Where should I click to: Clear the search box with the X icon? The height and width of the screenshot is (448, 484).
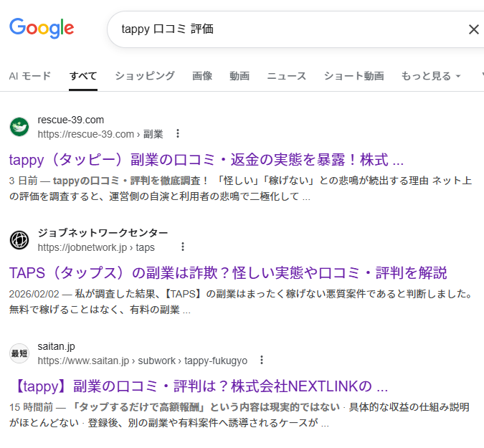tap(473, 29)
